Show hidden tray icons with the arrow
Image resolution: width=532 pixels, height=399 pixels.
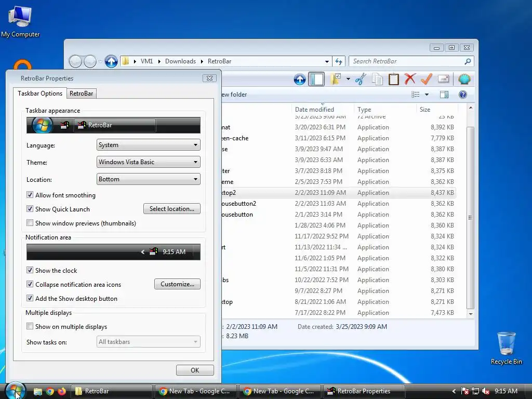454,391
